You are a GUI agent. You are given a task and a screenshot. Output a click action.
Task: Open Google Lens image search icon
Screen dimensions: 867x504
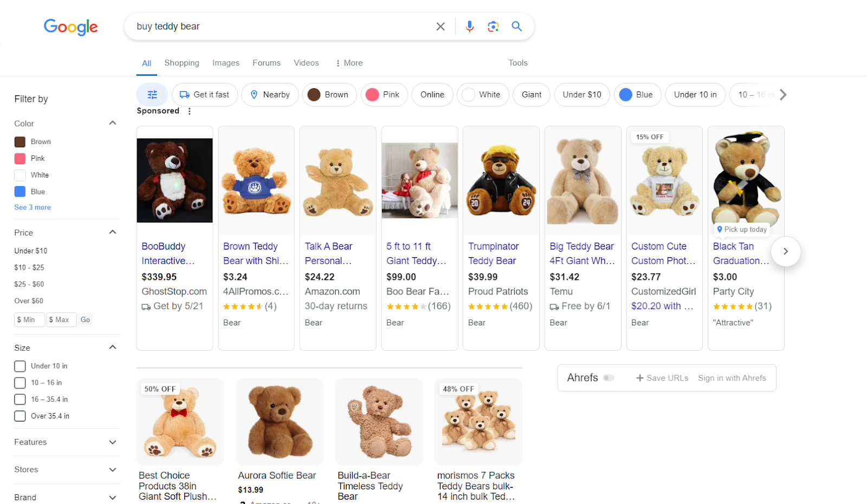(x=493, y=27)
